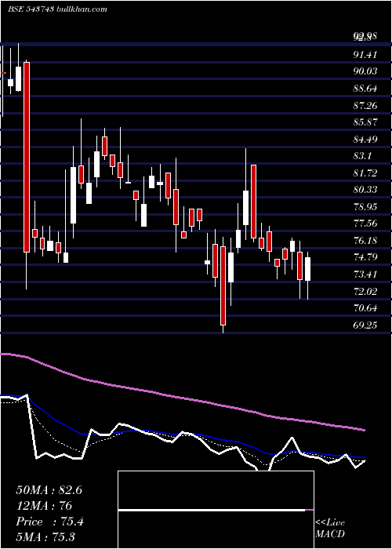Click the 90.03 price axis label

click(365, 71)
